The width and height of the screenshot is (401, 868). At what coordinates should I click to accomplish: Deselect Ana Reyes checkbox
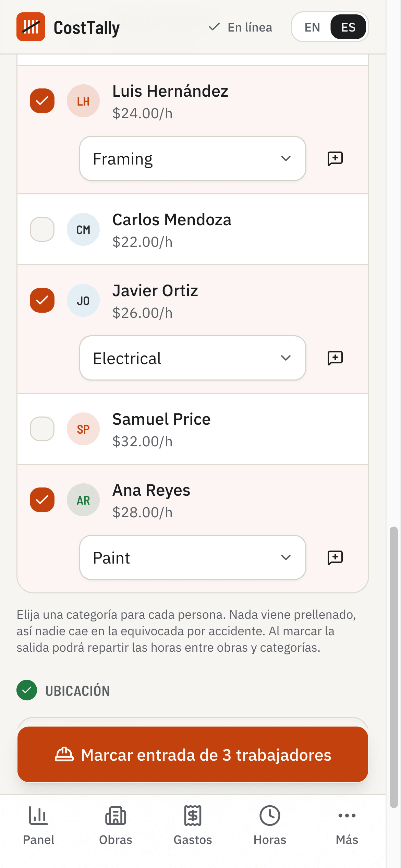(42, 500)
